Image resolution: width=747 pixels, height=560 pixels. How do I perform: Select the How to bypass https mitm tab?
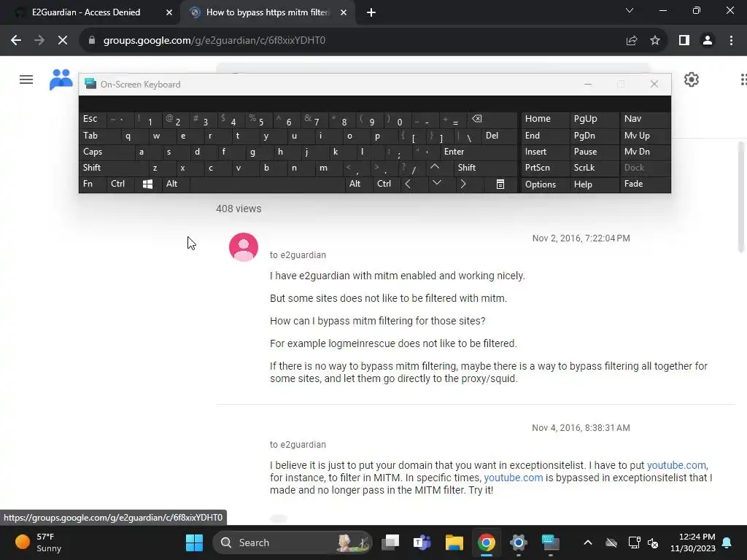click(x=268, y=12)
